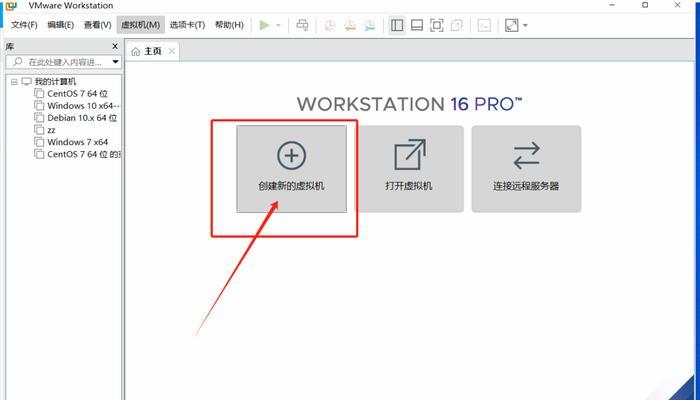Screen dimensions: 700x400
Task: Click the stretch guest display icon
Action: [x=512, y=25]
